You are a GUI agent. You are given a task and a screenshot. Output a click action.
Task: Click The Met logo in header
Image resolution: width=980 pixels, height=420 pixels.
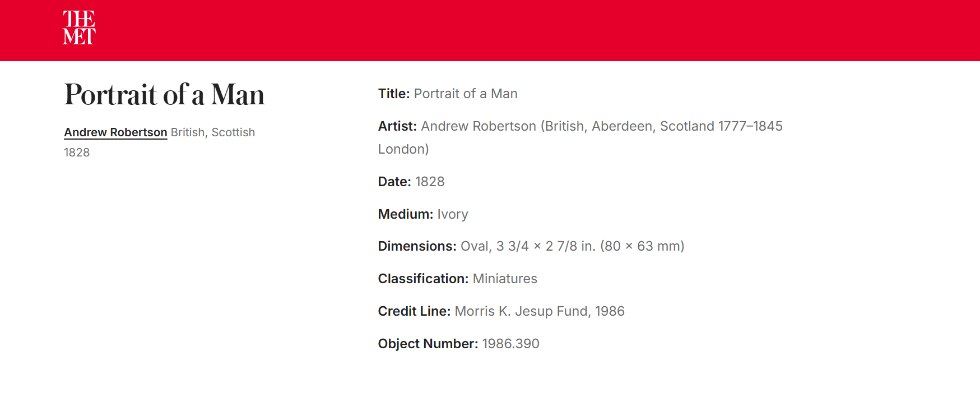coord(79,27)
